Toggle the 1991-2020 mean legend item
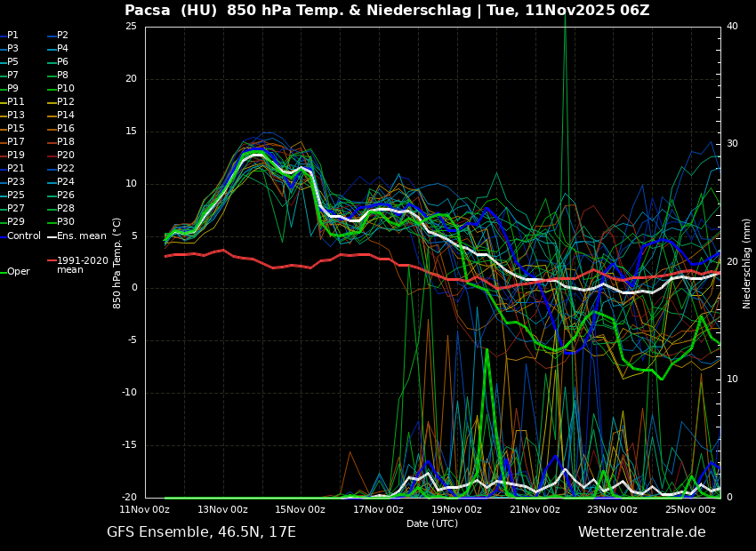756x551 pixels. click(x=82, y=266)
